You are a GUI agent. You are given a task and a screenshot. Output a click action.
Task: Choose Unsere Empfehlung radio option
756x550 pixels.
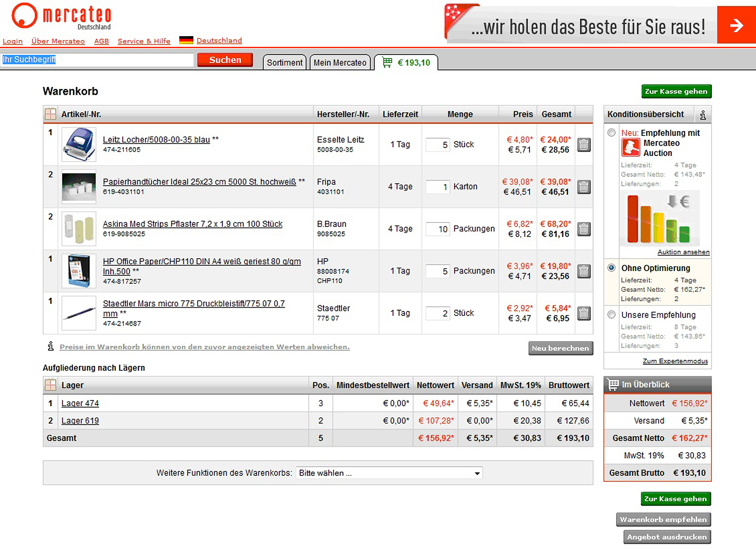point(611,315)
